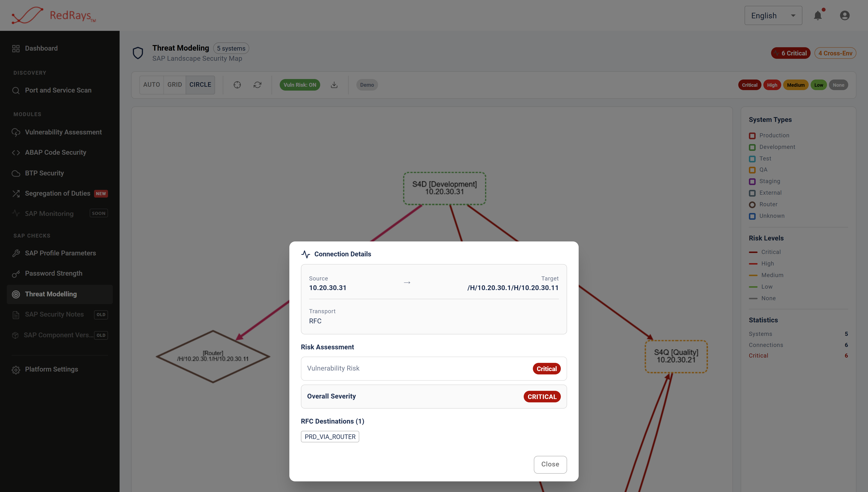The height and width of the screenshot is (492, 868).
Task: Click the Threat Modelling target icon
Action: (x=16, y=294)
